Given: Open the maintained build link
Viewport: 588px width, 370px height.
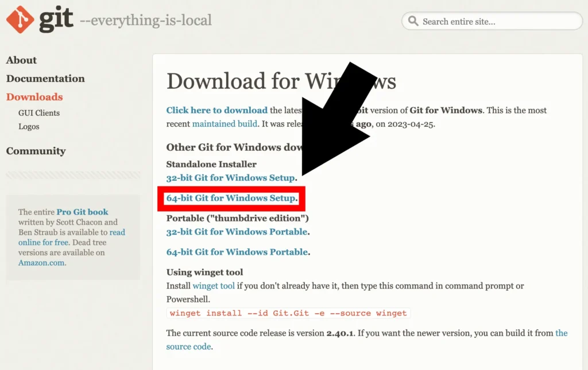Looking at the screenshot, I should [x=225, y=124].
